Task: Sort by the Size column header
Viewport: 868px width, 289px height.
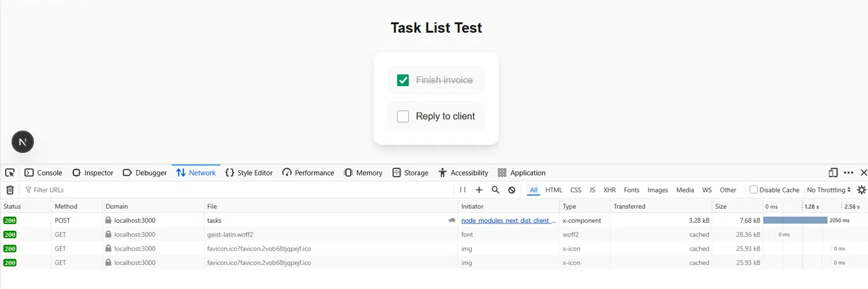Action: [x=737, y=206]
